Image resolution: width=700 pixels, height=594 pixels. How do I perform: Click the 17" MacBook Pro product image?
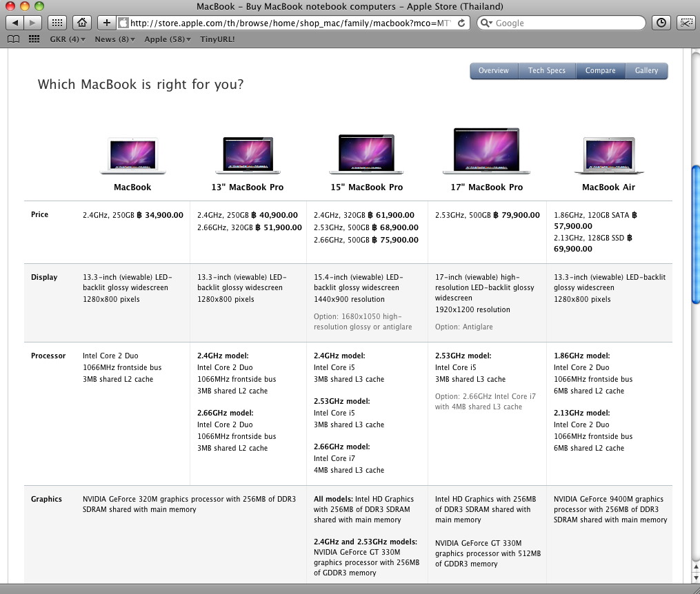487,151
